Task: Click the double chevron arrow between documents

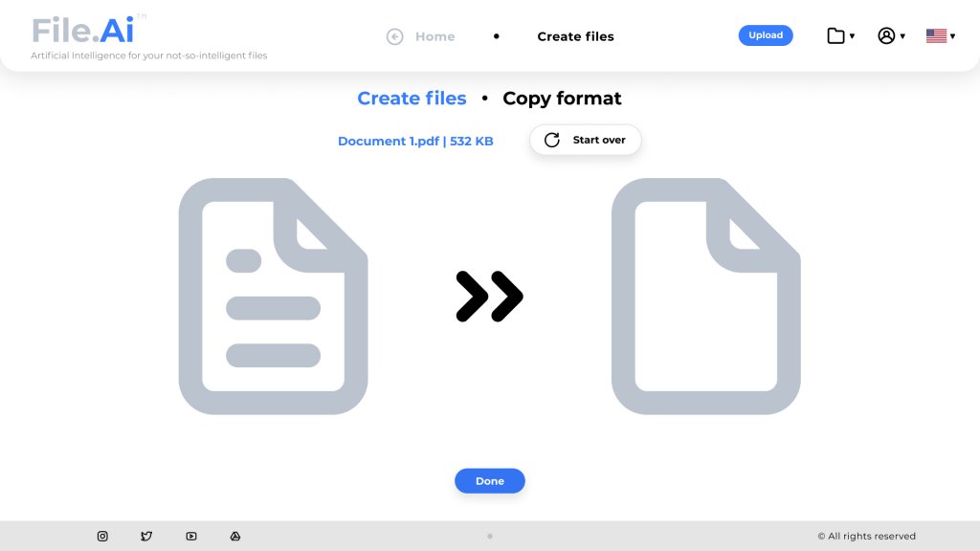Action: pos(489,297)
